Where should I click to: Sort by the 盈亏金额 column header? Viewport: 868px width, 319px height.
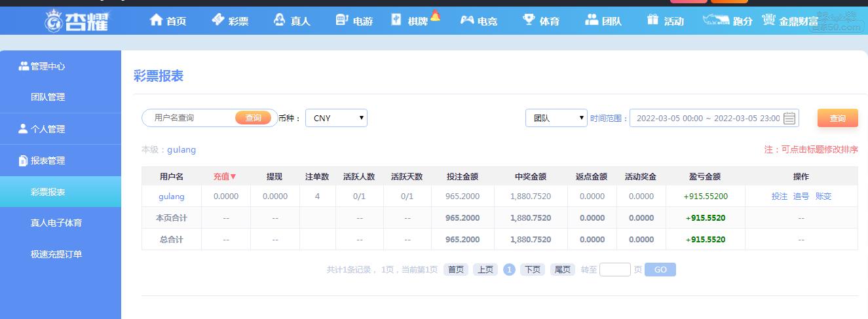tap(705, 177)
